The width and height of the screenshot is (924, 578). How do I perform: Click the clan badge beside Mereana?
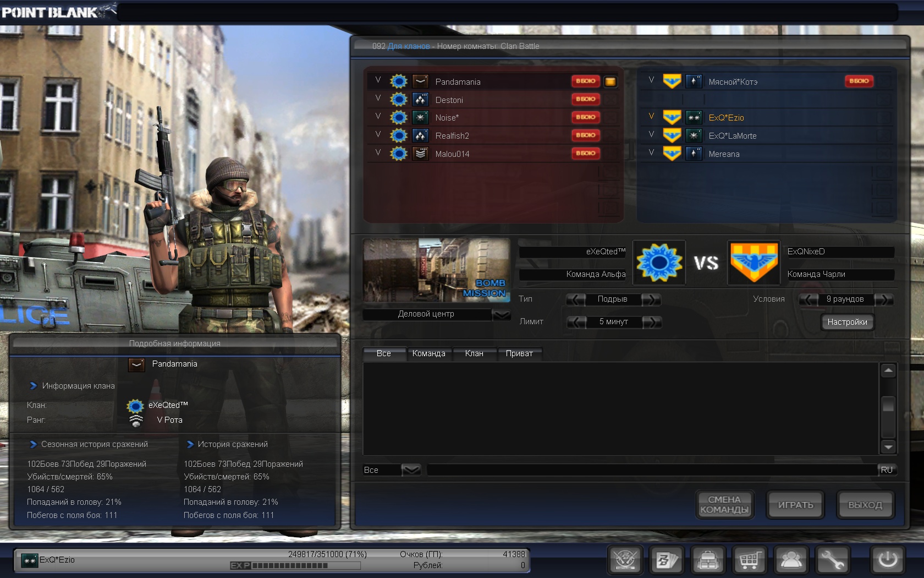[x=672, y=154]
